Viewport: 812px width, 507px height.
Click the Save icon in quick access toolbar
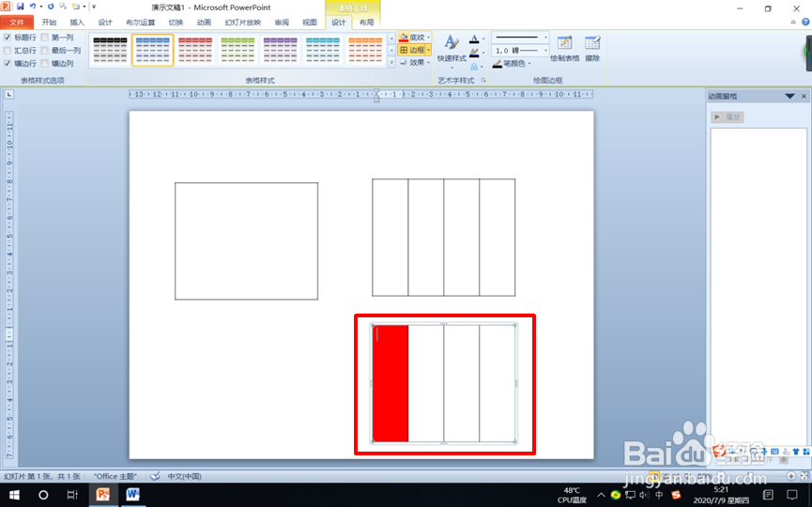21,7
